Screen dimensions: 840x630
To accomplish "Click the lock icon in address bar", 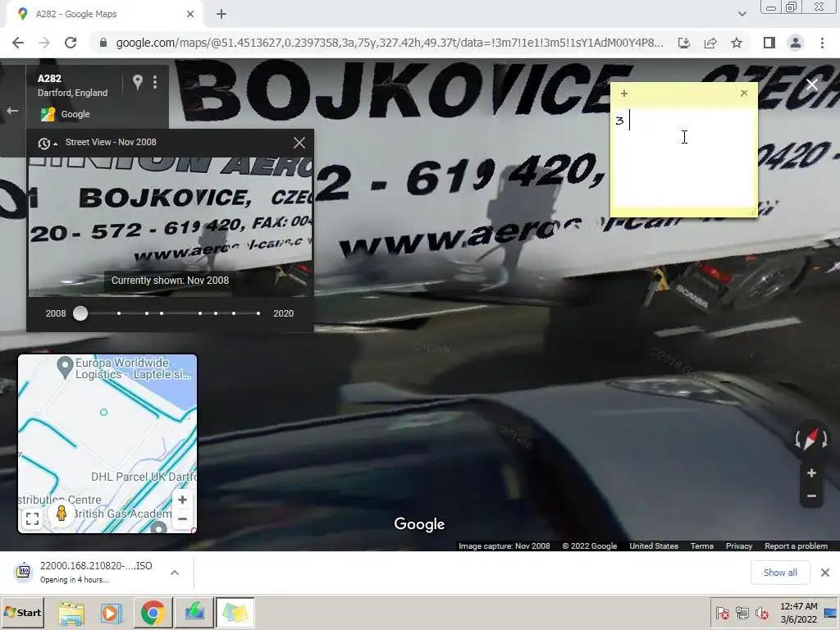I will [103, 43].
